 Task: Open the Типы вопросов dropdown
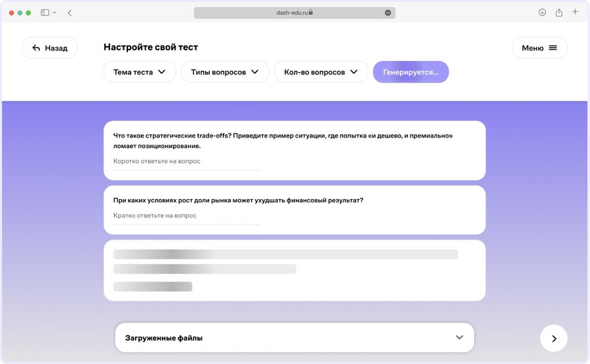click(225, 72)
